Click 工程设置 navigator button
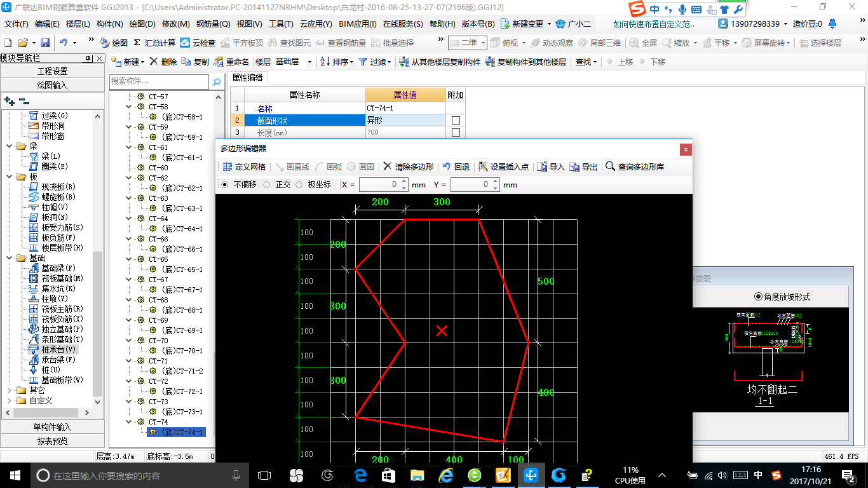The image size is (868, 488). pos(52,71)
